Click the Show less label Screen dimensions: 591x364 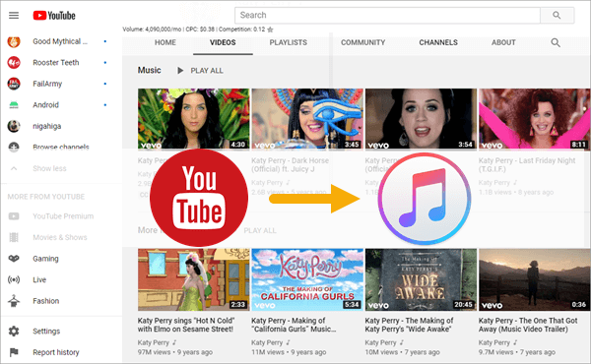click(49, 168)
